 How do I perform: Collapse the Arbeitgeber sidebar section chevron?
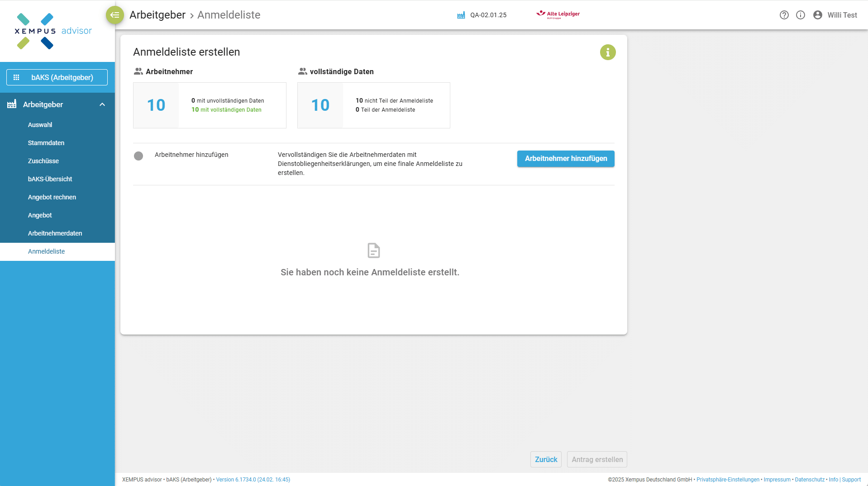click(x=102, y=104)
